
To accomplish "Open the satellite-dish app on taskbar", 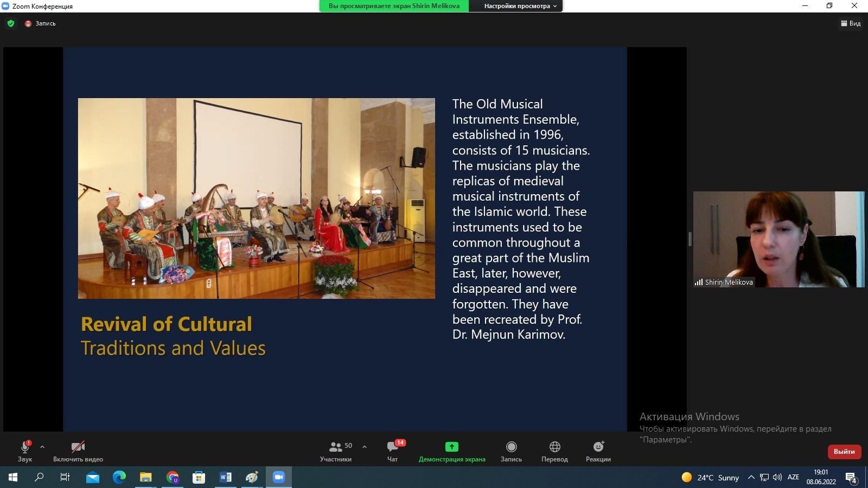I will click(252, 477).
